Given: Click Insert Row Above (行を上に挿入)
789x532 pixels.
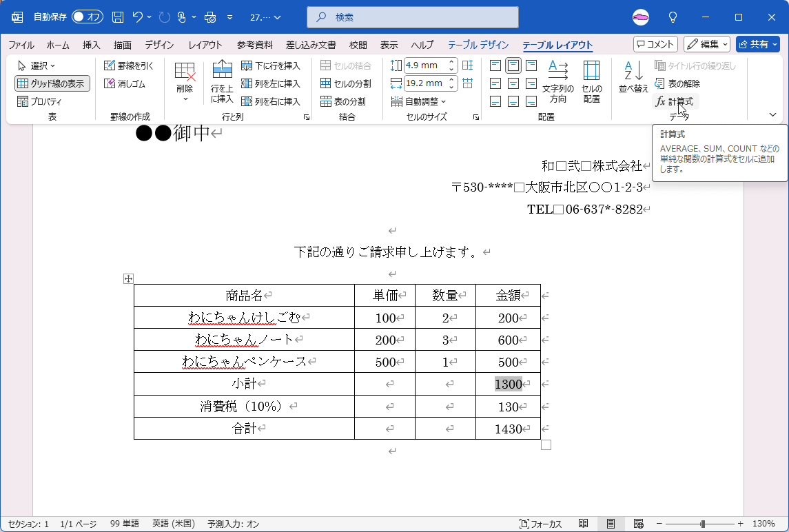Looking at the screenshot, I should point(222,81).
